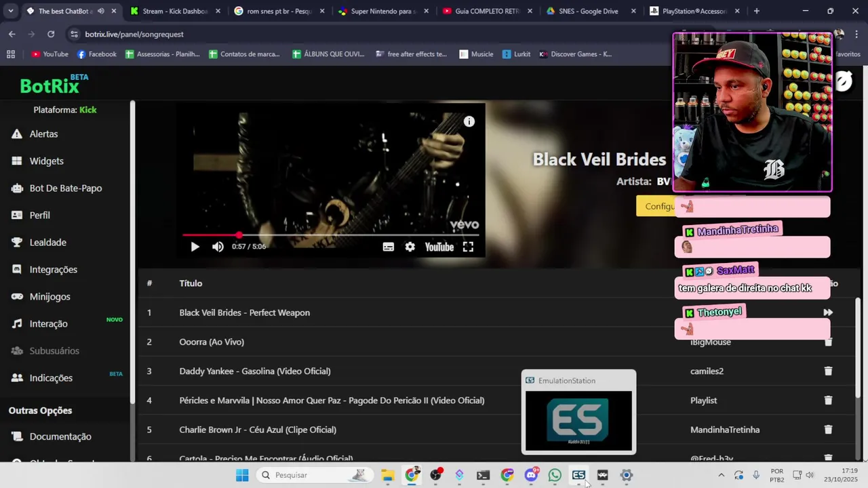Reload the current page
Screen dimensions: 868x488
(51, 34)
